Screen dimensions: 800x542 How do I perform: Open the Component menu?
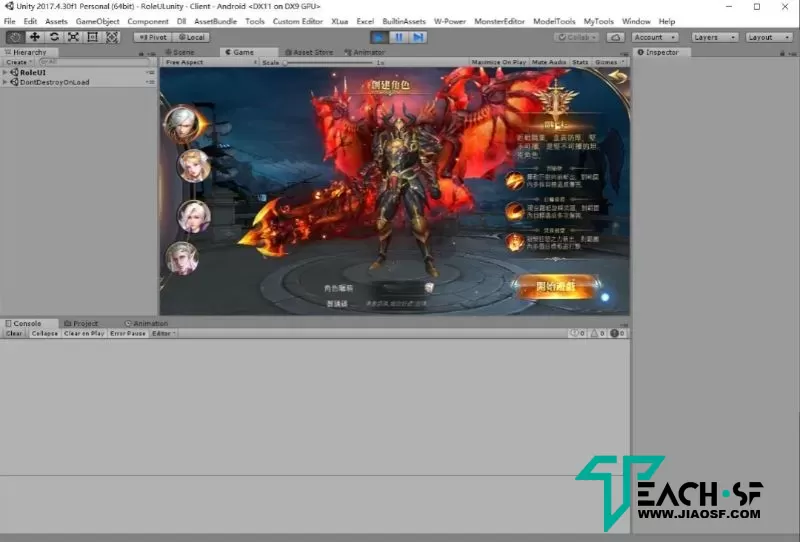coord(148,21)
